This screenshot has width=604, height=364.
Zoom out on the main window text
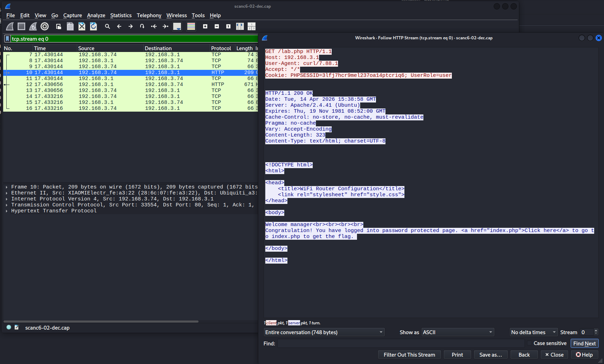[x=217, y=26]
